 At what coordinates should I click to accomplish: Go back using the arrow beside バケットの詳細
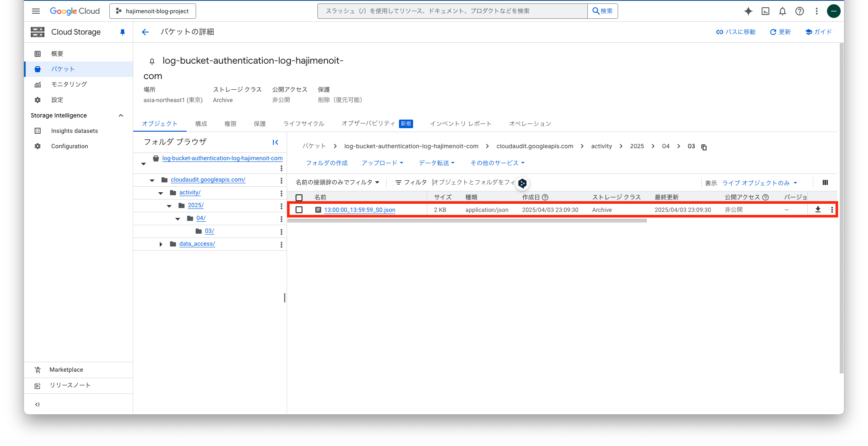[x=145, y=32]
